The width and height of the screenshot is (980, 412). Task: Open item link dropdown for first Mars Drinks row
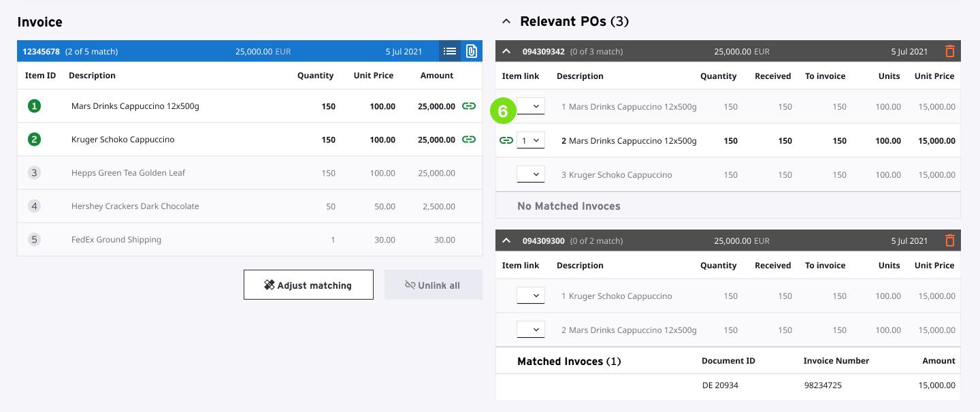pos(531,106)
